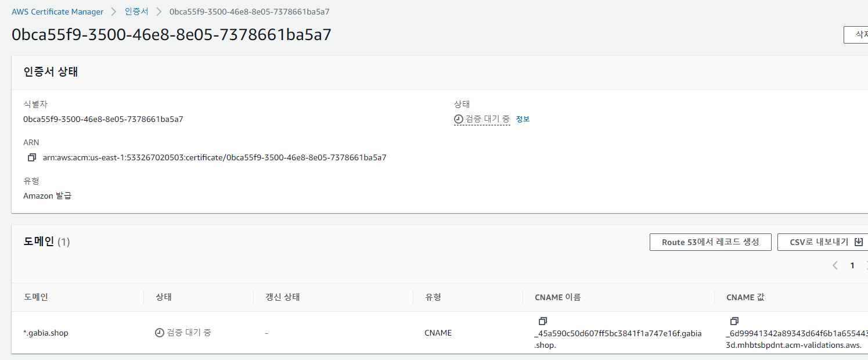Image resolution: width=868 pixels, height=360 pixels.
Task: Click 상태 column header in domains table
Action: [164, 297]
